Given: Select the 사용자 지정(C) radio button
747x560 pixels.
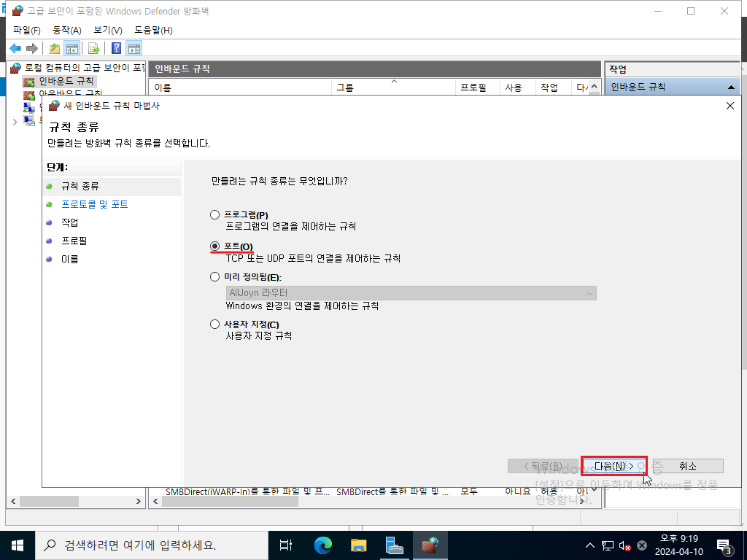Looking at the screenshot, I should click(x=215, y=324).
